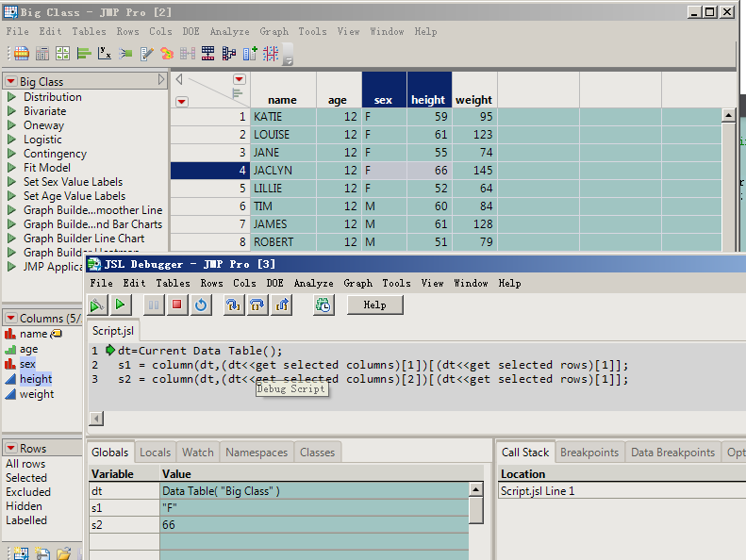Open the Rows panel red triangle menu

pos(10,449)
